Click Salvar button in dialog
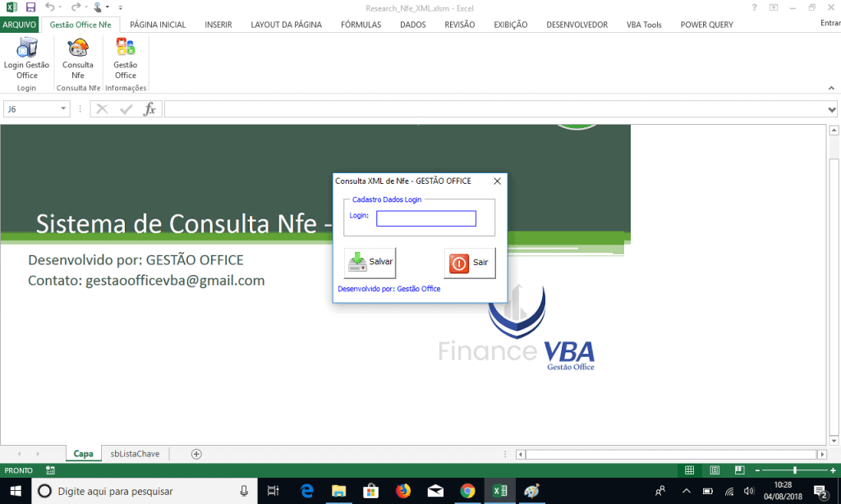The image size is (841, 504). pos(370,262)
